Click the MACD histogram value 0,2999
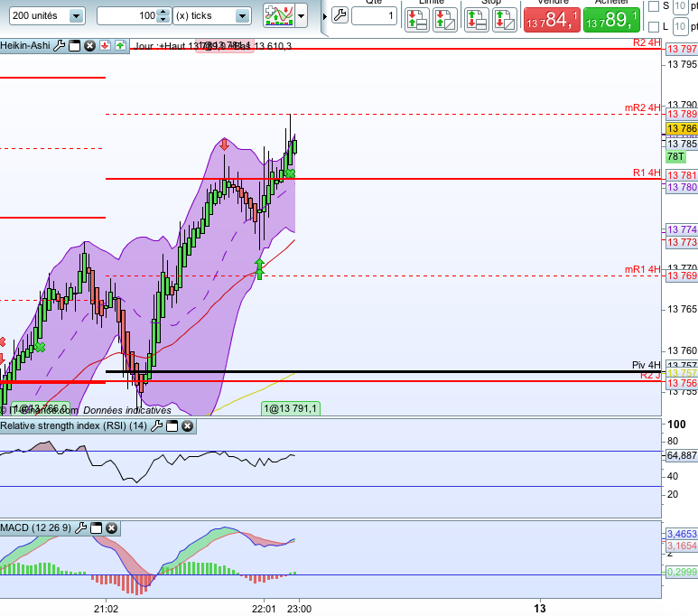The image size is (698, 616). 682,572
